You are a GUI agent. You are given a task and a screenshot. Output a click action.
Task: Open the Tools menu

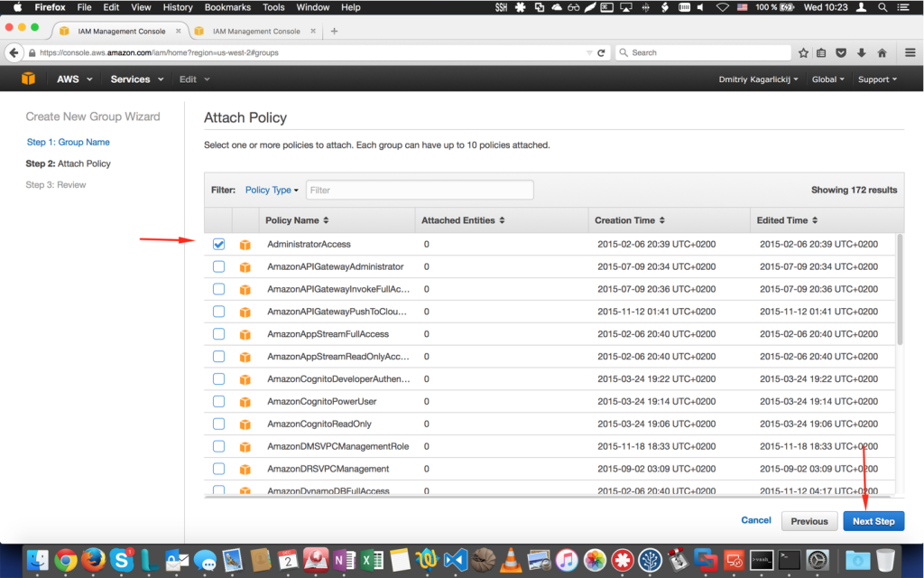coord(273,7)
